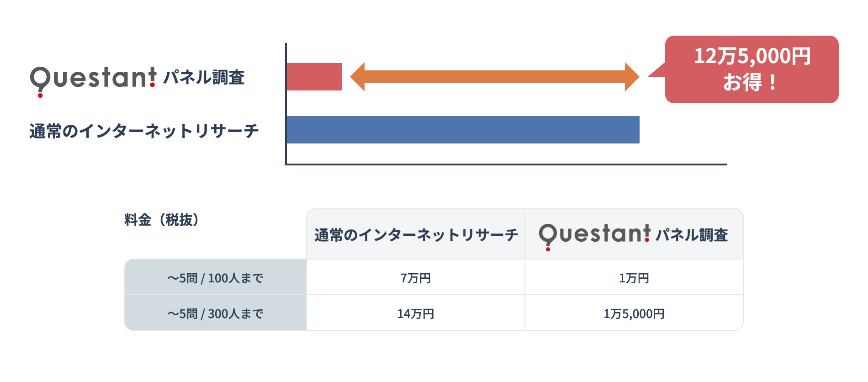Click the Questant logo in the table header

pyautogui.click(x=594, y=234)
